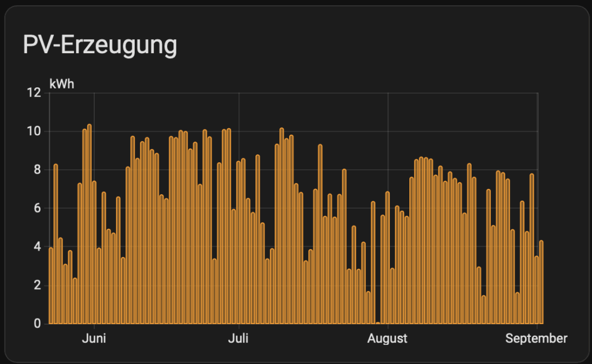Click the bar on the Juli gridline
The height and width of the screenshot is (364, 592).
tap(238, 243)
